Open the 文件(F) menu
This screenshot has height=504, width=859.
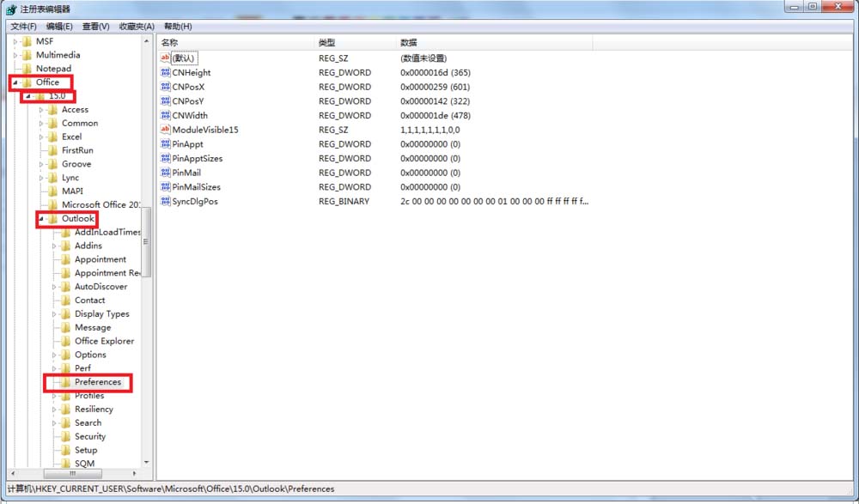(23, 27)
